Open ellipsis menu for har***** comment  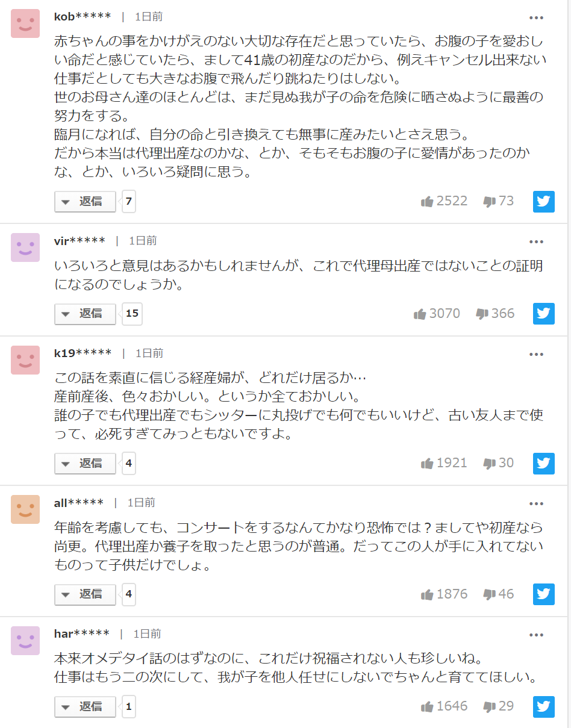[x=536, y=635]
